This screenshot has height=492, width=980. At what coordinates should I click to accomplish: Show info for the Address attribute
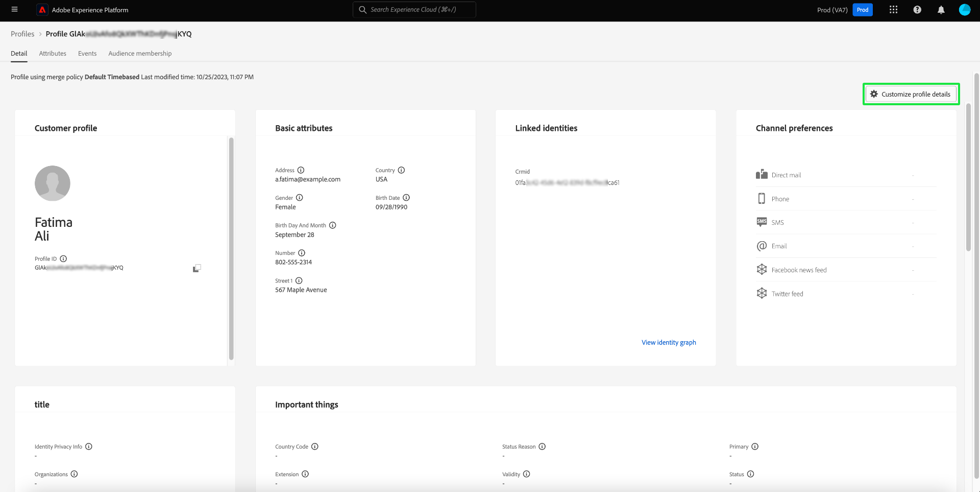(301, 170)
